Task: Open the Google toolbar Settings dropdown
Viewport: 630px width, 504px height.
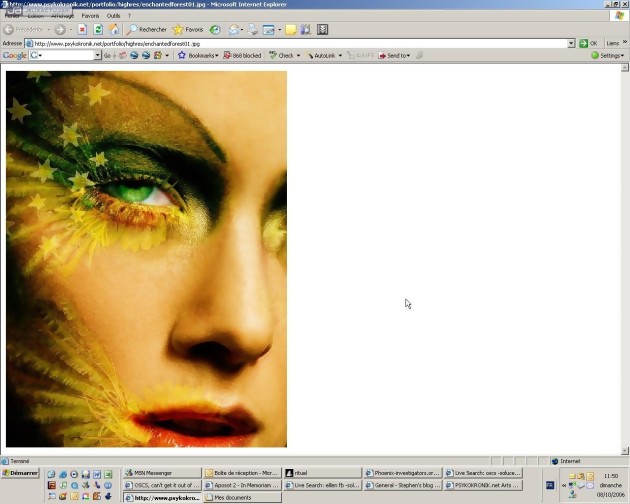Action: point(607,56)
